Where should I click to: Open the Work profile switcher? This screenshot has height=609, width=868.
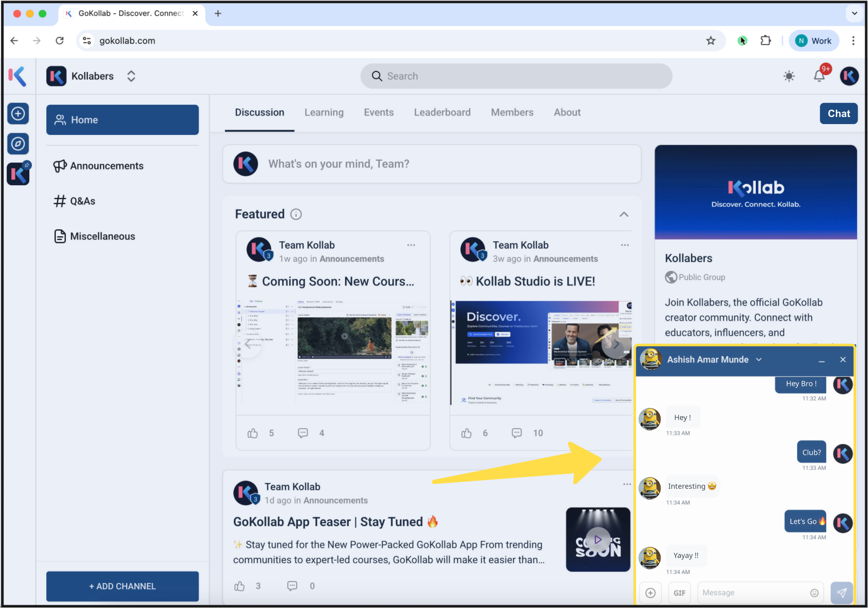814,41
